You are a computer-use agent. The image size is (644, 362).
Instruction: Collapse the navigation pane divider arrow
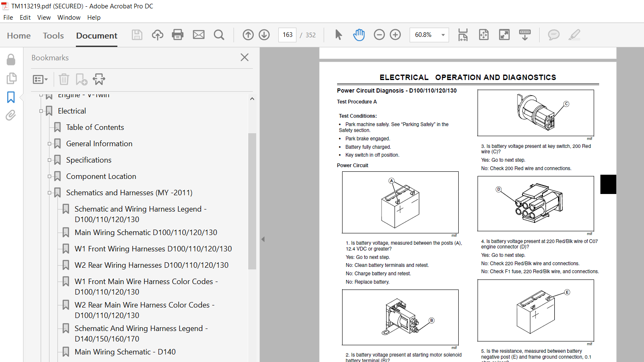click(x=263, y=239)
